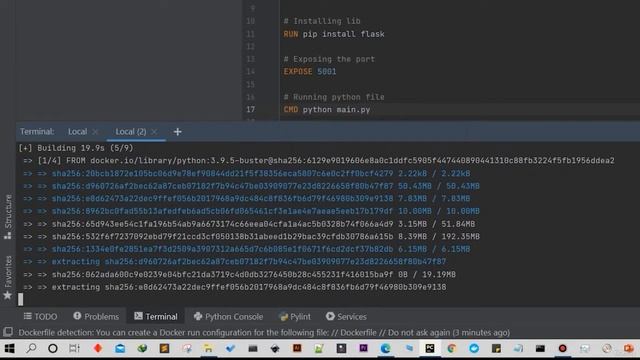Click the sha256 line showing 2.22kB / 2.22kB
Viewport: 640px width, 360px height.
coord(247,173)
